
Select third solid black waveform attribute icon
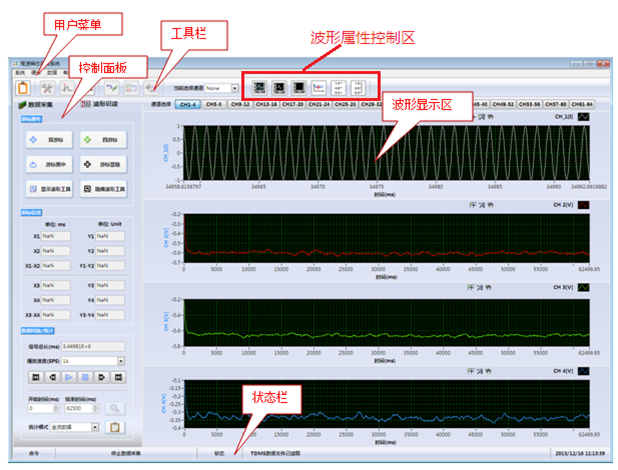[x=299, y=87]
